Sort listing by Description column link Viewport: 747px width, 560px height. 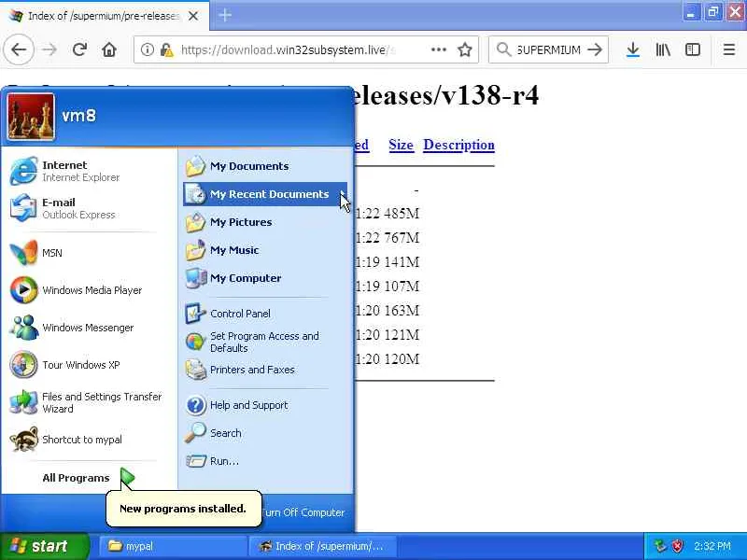coord(458,145)
